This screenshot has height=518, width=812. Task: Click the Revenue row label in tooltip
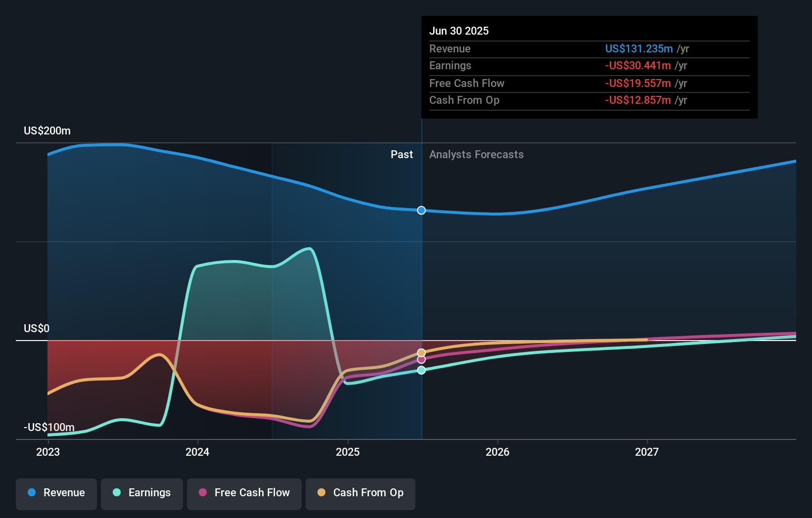click(x=450, y=48)
